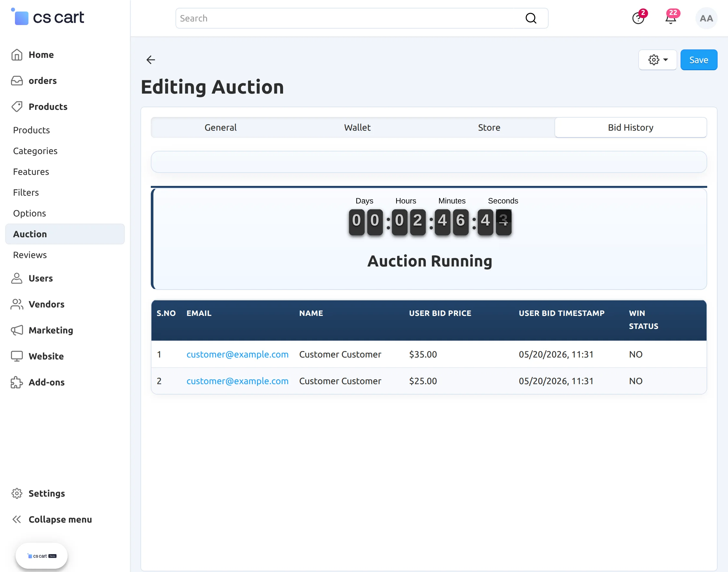Click the cs cart Demo badge
The width and height of the screenshot is (728, 572).
click(x=42, y=556)
